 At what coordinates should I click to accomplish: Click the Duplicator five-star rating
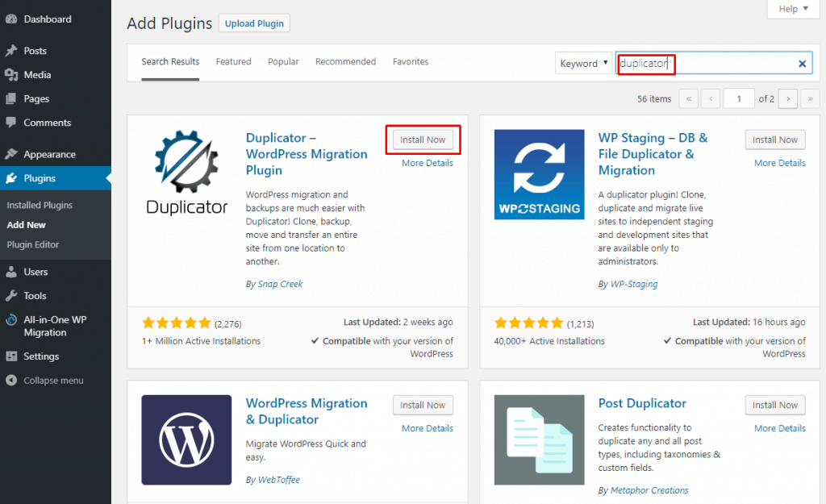tap(177, 323)
